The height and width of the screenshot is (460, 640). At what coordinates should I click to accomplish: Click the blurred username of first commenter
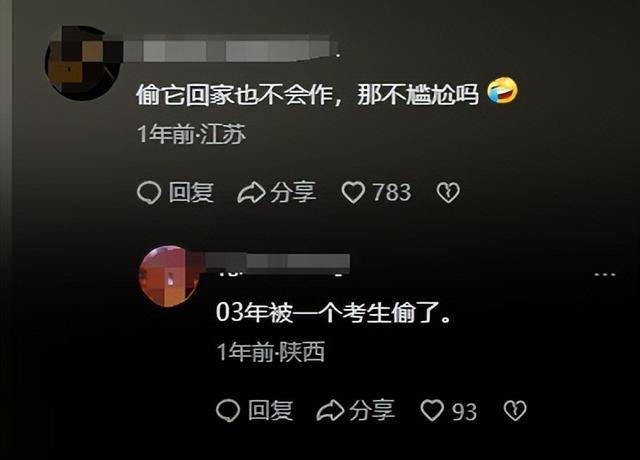coord(232,49)
